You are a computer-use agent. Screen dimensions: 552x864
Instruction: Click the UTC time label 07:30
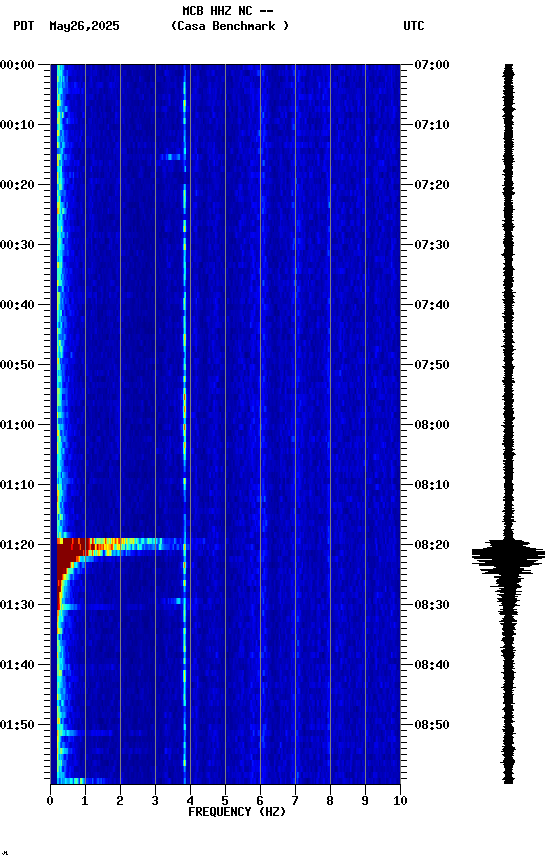pos(432,245)
